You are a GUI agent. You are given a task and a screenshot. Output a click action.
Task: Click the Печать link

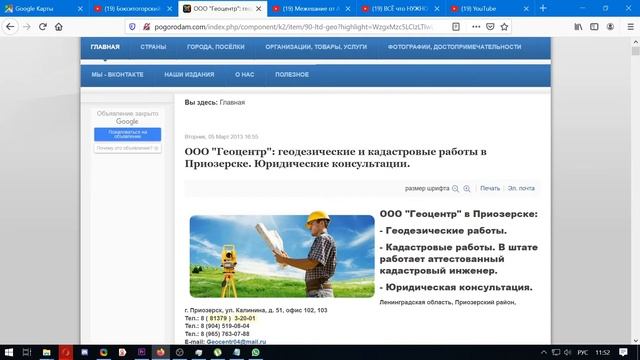coord(490,189)
